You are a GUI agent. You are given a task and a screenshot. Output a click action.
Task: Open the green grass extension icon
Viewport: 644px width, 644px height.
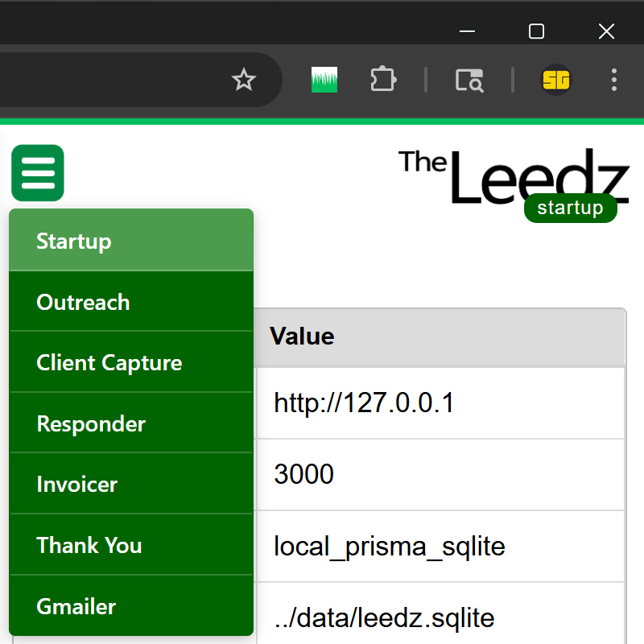324,80
